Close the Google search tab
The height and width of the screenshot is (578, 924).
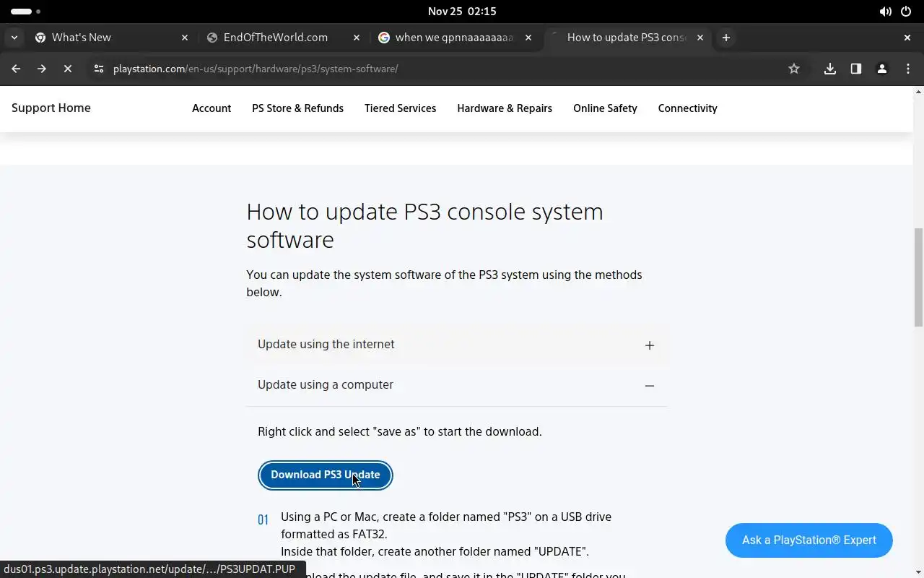tap(528, 38)
